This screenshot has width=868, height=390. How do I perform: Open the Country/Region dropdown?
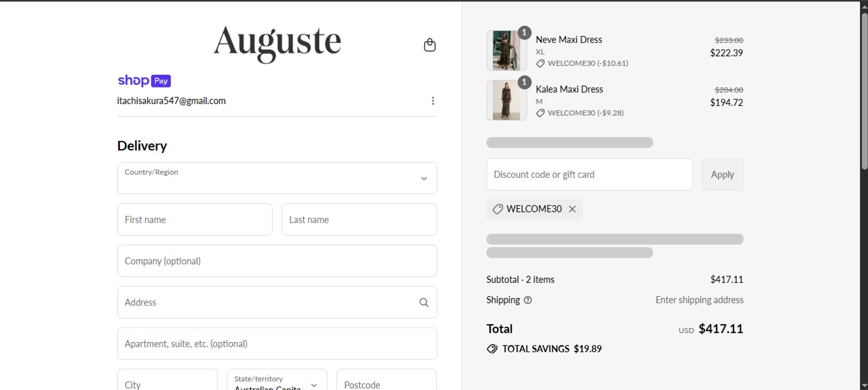click(x=277, y=178)
